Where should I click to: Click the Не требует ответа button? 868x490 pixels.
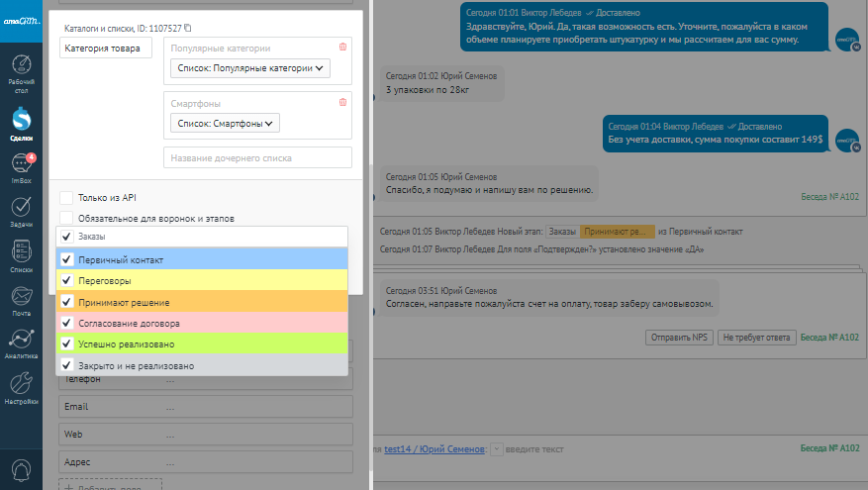pos(755,338)
